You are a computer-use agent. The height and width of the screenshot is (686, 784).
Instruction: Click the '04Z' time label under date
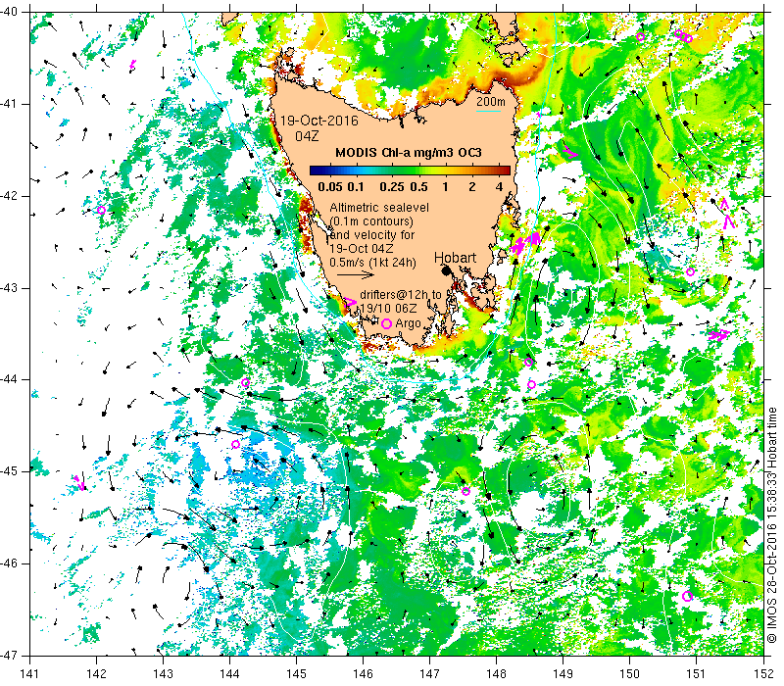307,136
